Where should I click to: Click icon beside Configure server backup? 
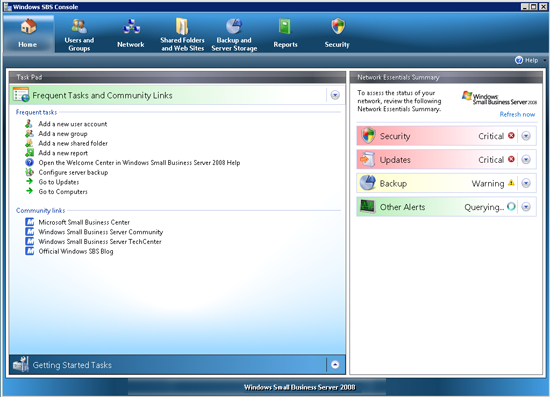click(29, 172)
